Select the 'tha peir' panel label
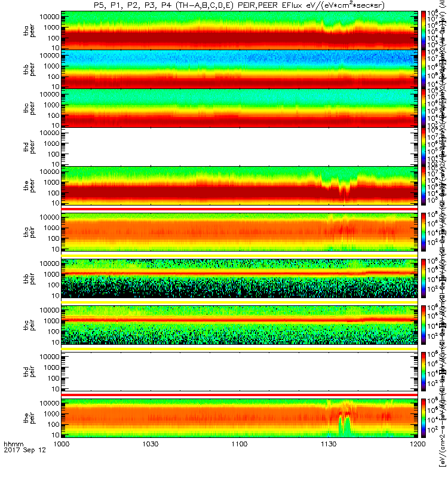 coord(29,232)
